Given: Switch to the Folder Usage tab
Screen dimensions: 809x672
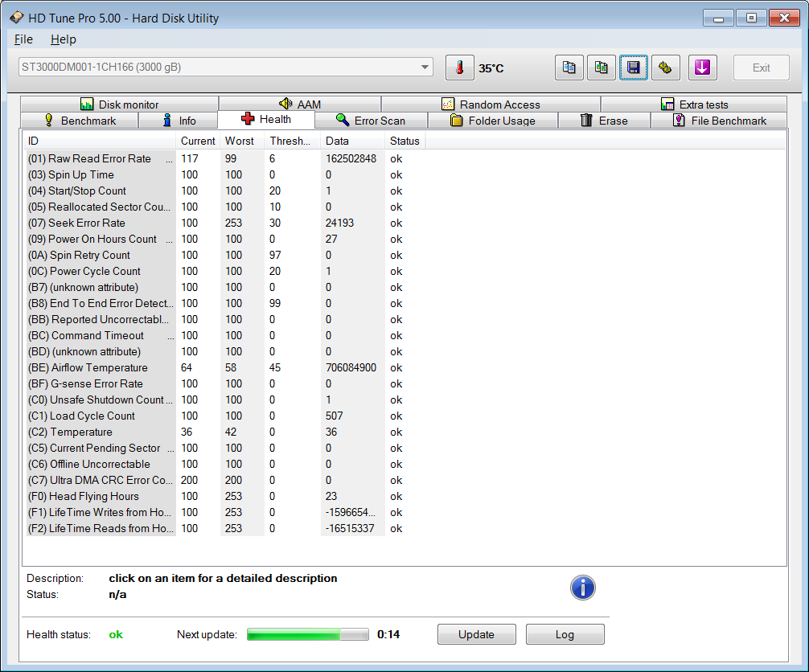Looking at the screenshot, I should (493, 120).
